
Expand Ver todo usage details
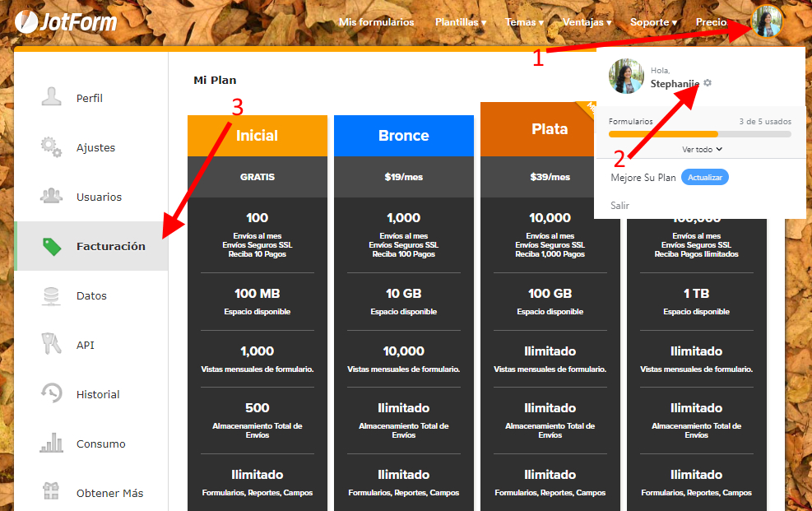702,149
